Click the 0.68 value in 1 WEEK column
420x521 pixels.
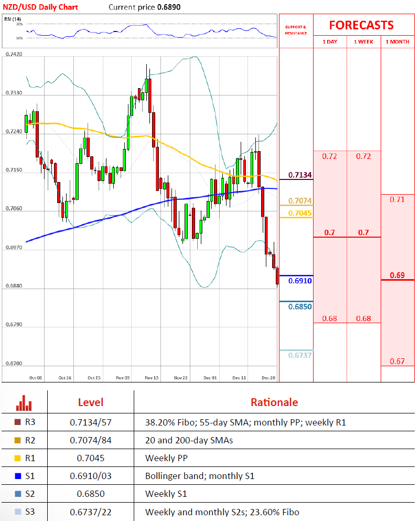coord(364,318)
